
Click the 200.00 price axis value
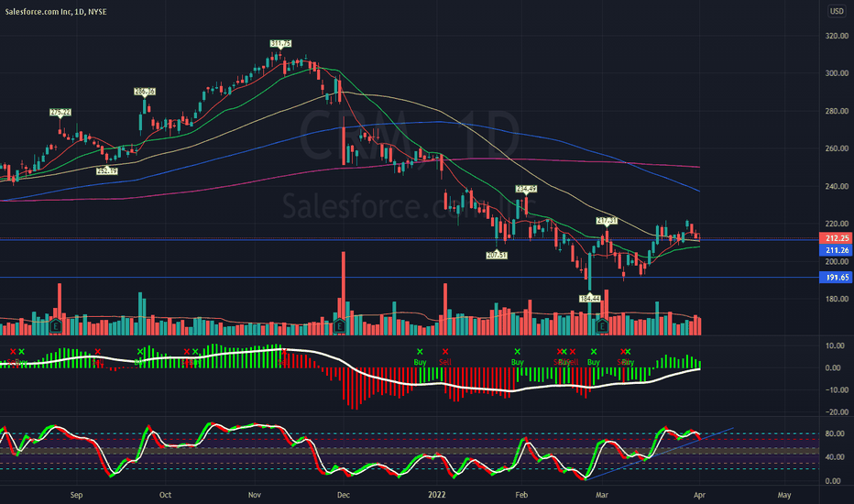838,261
